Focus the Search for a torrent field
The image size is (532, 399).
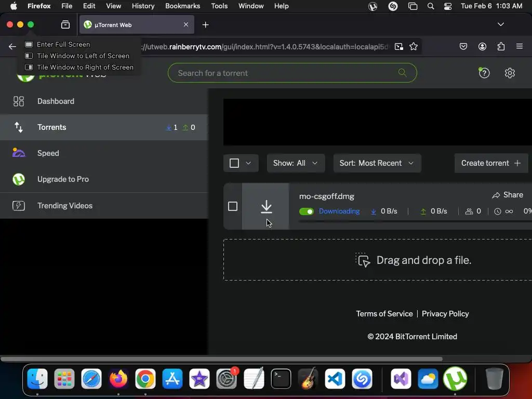click(x=292, y=73)
